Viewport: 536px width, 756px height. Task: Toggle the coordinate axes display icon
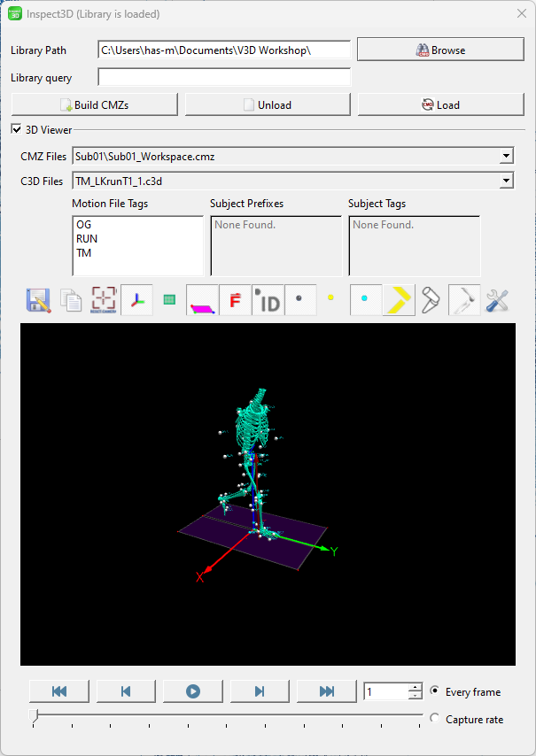point(137,300)
